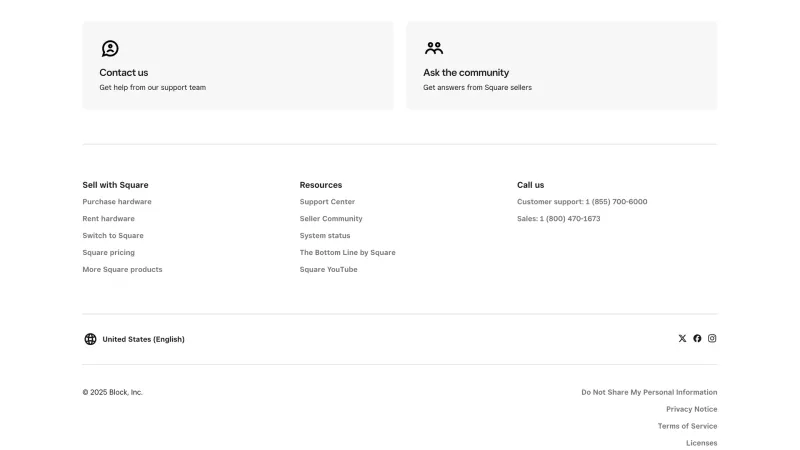Click the Resources heading
This screenshot has width=800, height=450.
coord(320,185)
